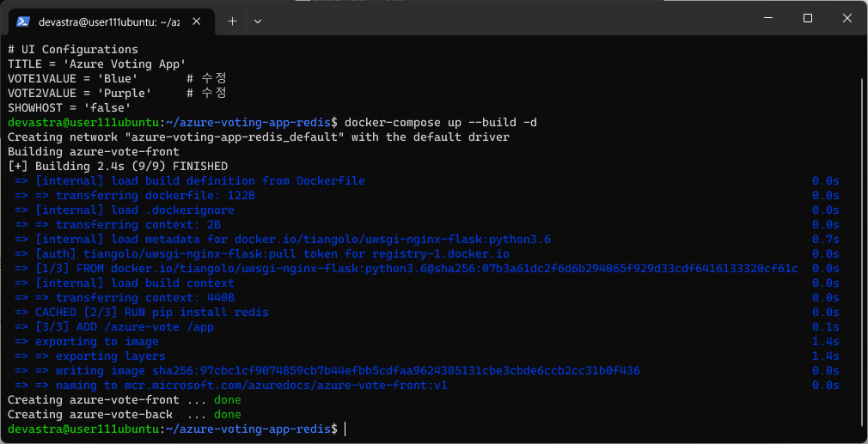
Task: Click the '[+] Building 2.4s (9/9) FINISHED' line
Action: pos(118,166)
